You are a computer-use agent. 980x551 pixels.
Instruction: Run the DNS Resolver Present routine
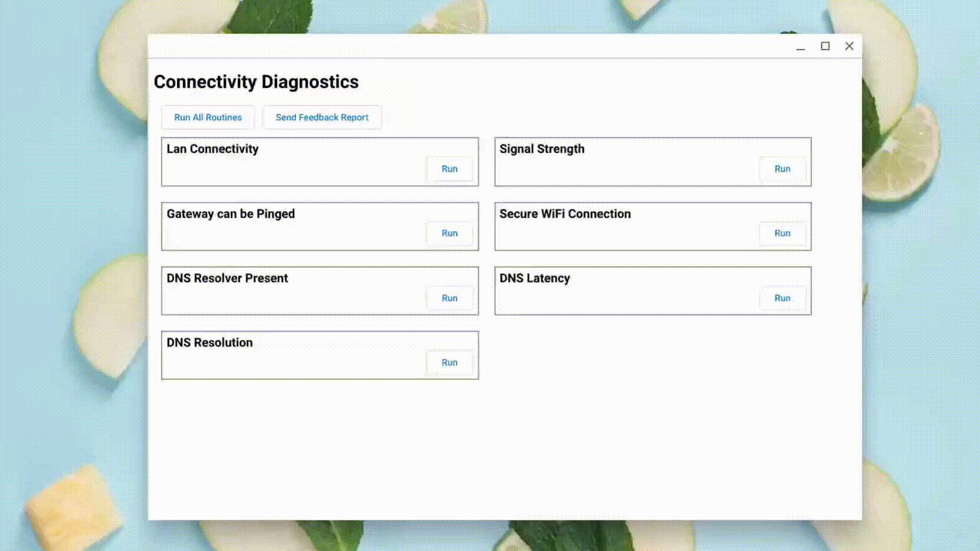(x=449, y=298)
